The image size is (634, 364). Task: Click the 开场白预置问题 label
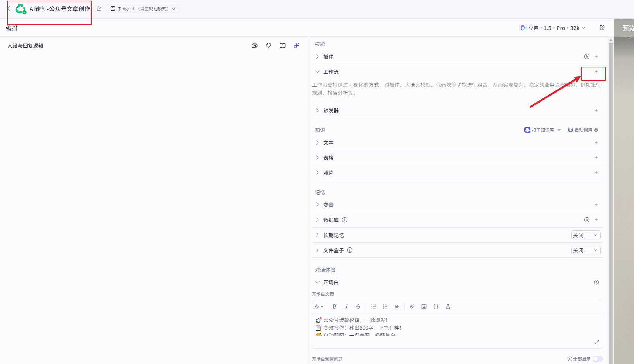coord(327,359)
